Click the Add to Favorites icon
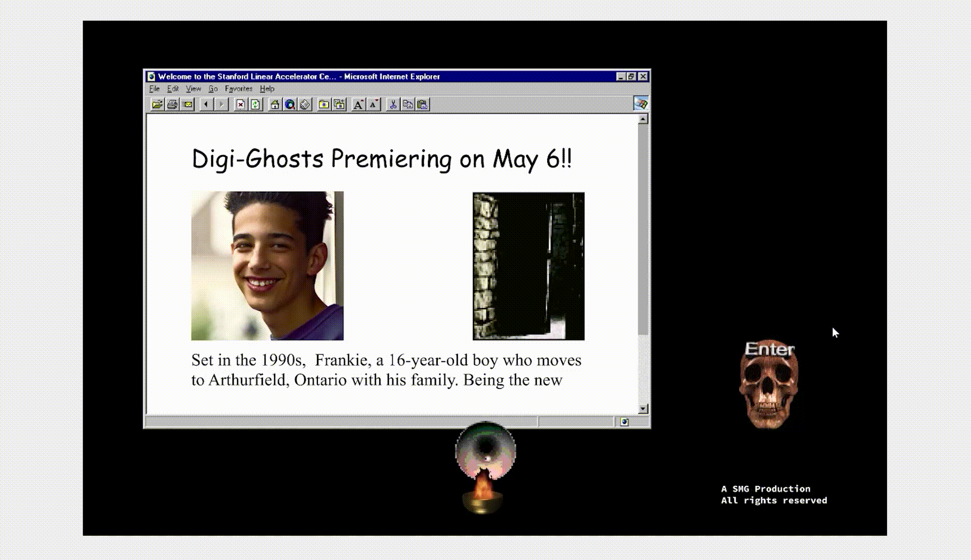 pos(339,104)
